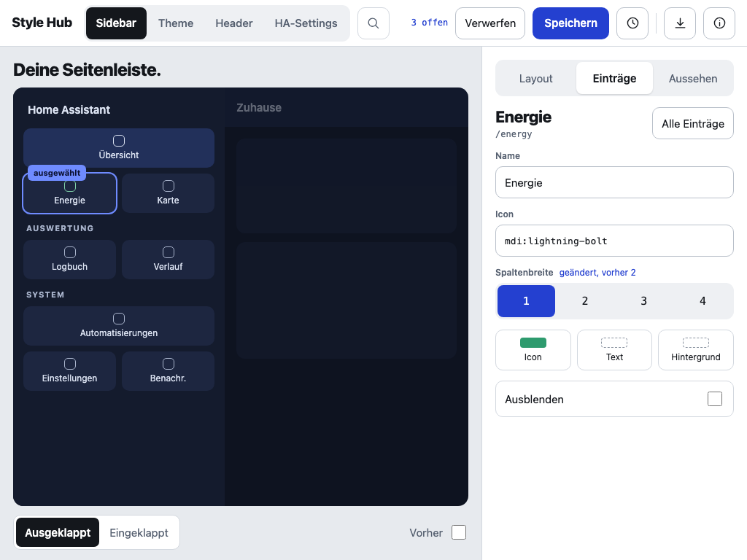Switch to the Layout tab
Screen dimensions: 747x560
(536, 78)
